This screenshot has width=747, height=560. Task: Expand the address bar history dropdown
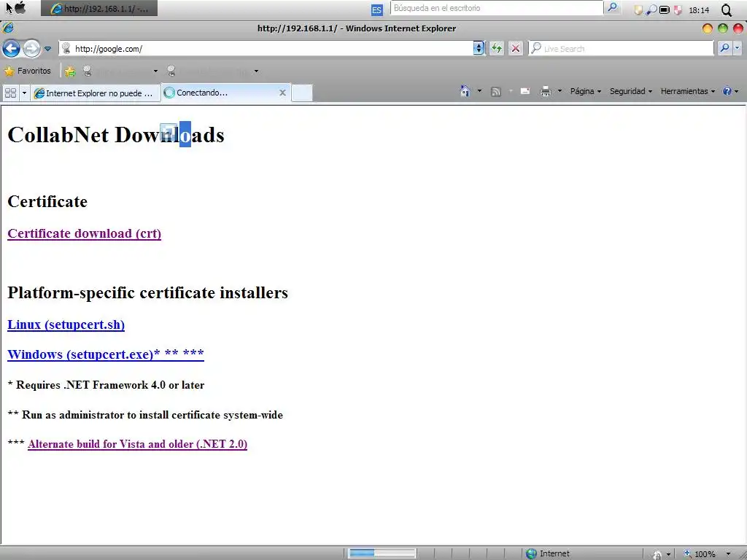click(479, 49)
